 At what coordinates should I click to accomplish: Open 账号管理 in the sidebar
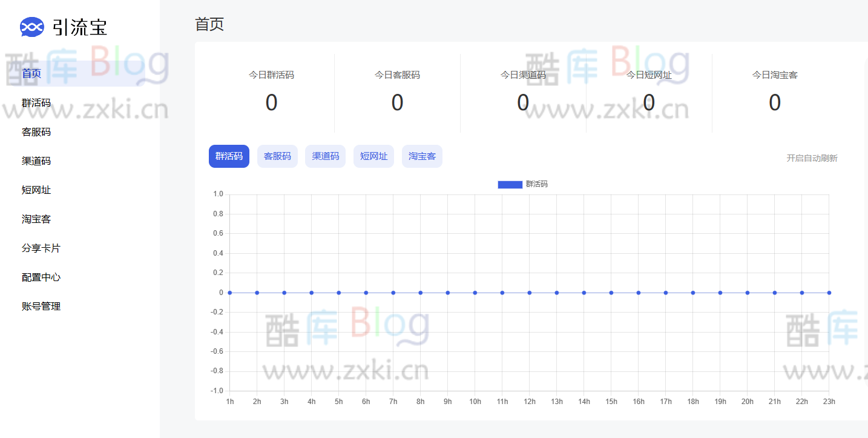40,306
